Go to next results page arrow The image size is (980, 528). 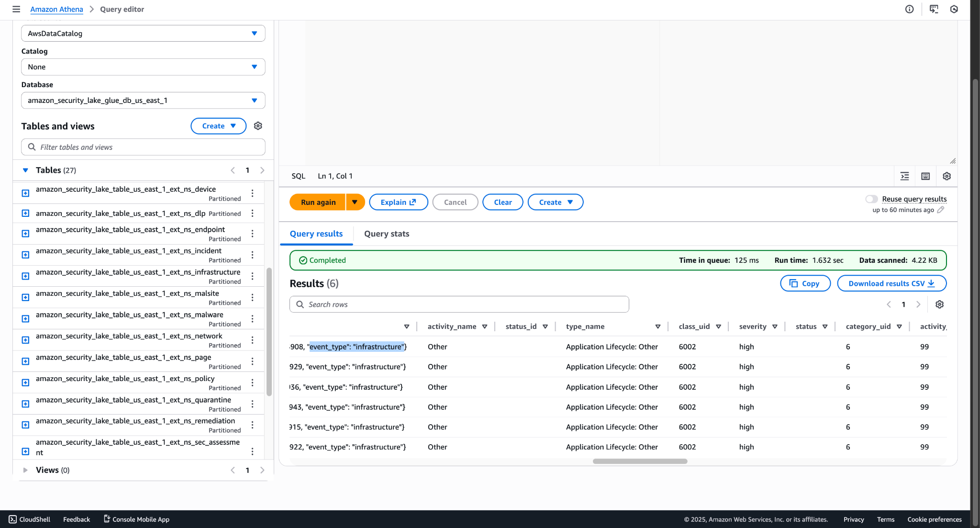tap(918, 304)
